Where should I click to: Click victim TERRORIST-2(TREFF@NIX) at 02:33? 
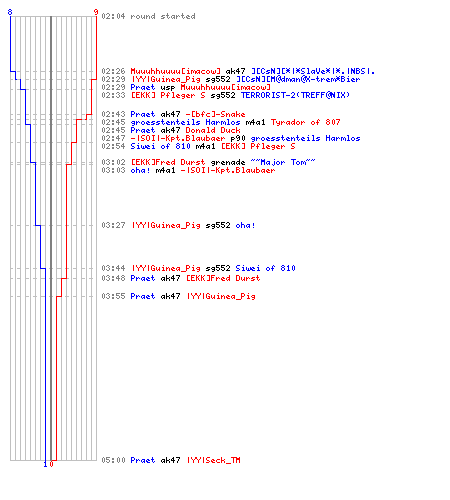295,95
